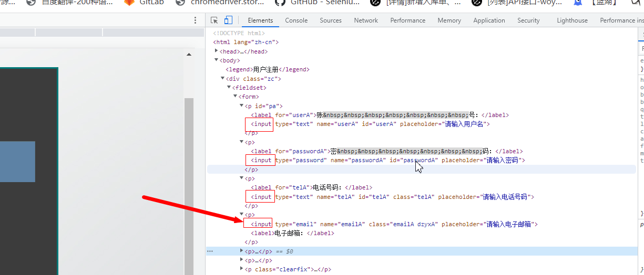Open the Security tab

pyautogui.click(x=528, y=20)
